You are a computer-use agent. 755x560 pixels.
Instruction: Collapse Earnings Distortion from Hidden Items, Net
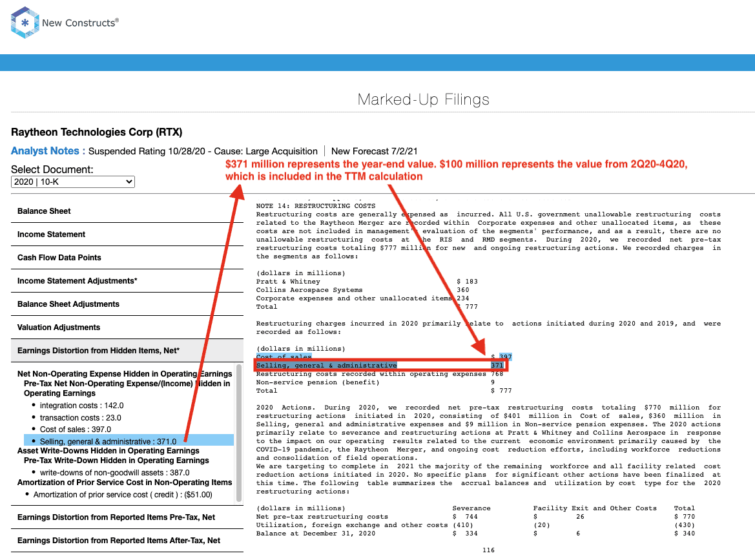pos(127,351)
